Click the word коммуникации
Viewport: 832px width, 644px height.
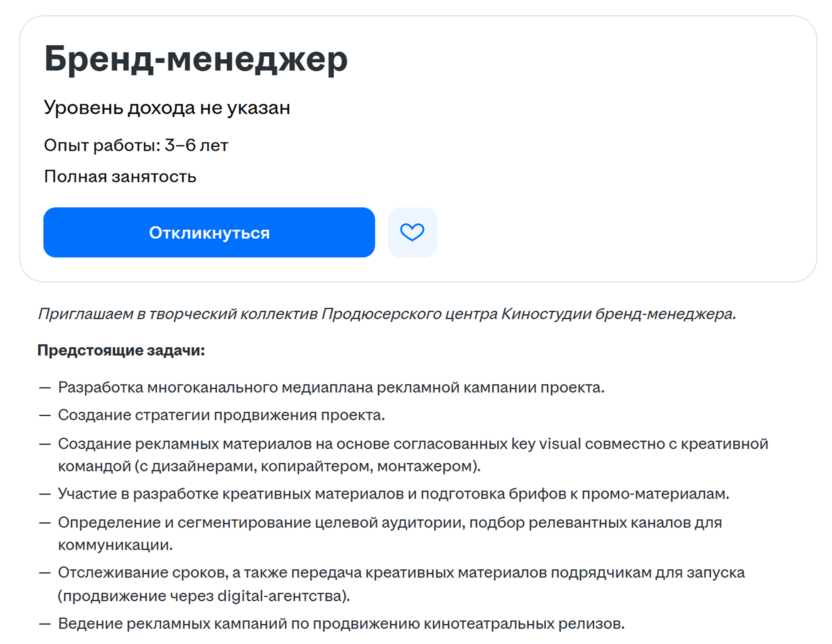tap(115, 545)
